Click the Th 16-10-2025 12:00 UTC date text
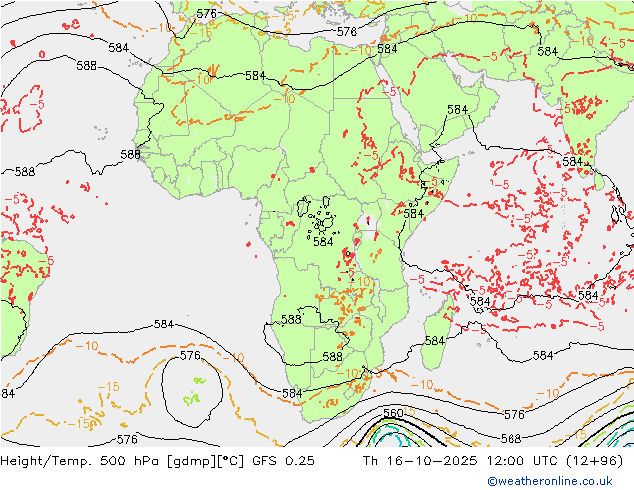 [x=492, y=461]
